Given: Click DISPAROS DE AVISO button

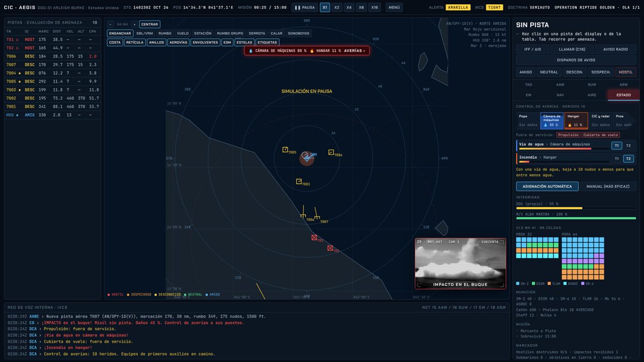Looking at the screenshot, I should pos(576,60).
